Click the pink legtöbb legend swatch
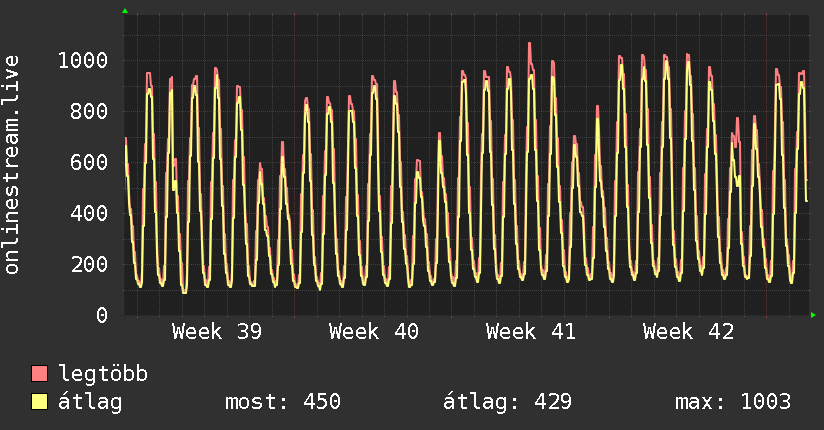The image size is (824, 430). coord(39,374)
